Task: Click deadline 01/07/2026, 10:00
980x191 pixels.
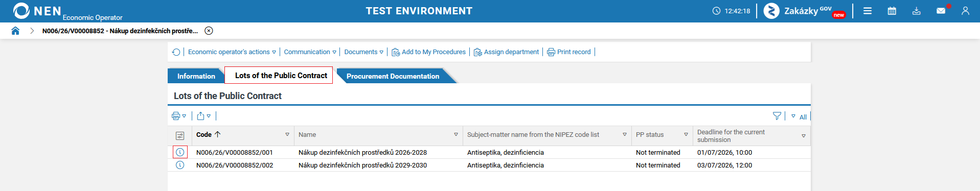Action: (724, 152)
